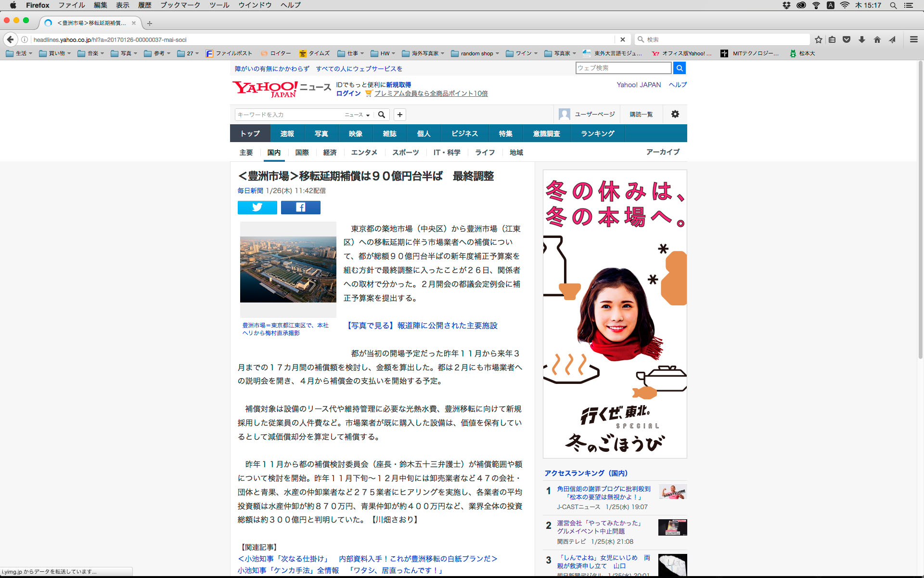The height and width of the screenshot is (578, 924).
Task: Open the Pocket icon in toolbar
Action: coord(847,39)
